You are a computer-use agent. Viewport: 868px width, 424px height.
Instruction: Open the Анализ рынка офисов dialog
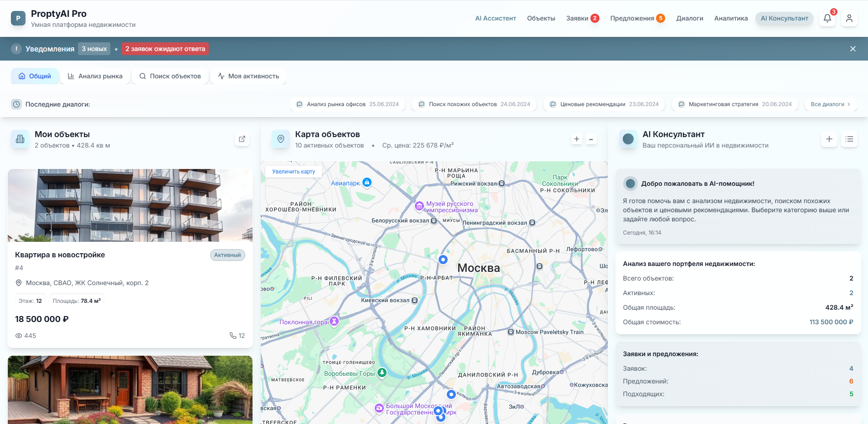click(347, 104)
